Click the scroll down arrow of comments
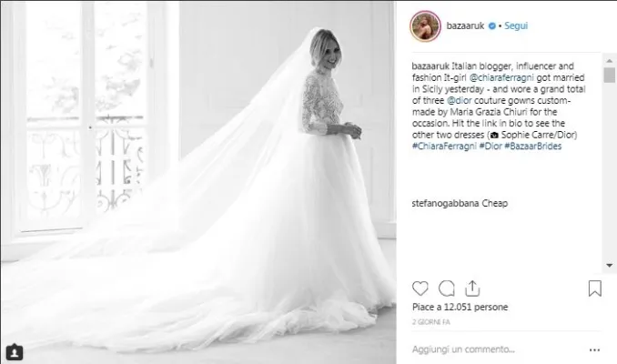Screen dimensions: 617x364 [x=609, y=265]
